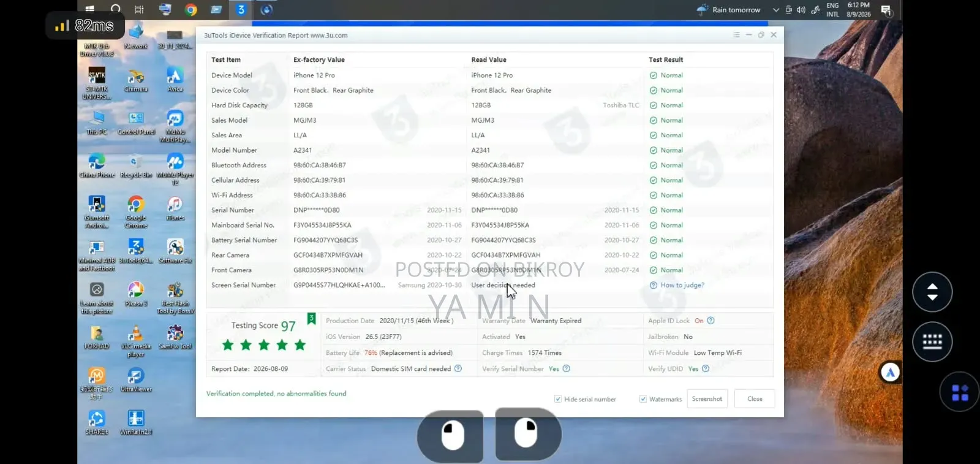
Task: Select the FORHAD desktop folder
Action: [x=97, y=337]
